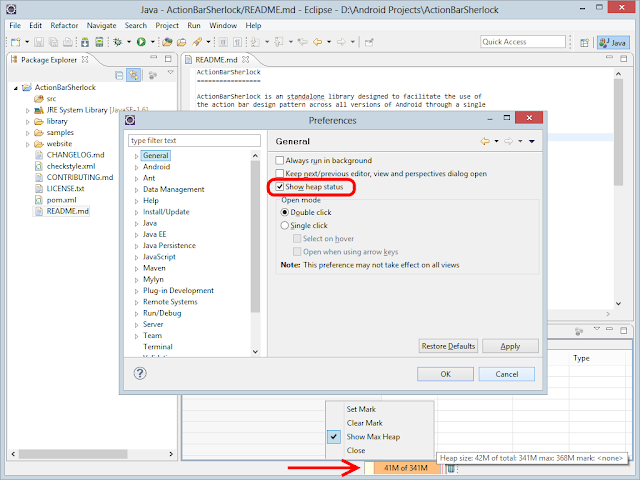
Task: Open the Package Explorer view menu triangle
Action: tap(171, 73)
